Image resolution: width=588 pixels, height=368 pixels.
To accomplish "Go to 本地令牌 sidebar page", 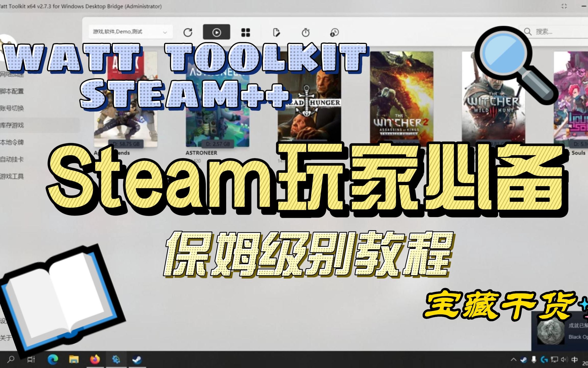I will coord(12,142).
